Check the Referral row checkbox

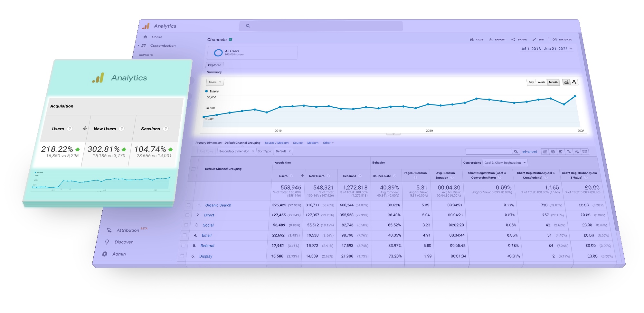183,246
